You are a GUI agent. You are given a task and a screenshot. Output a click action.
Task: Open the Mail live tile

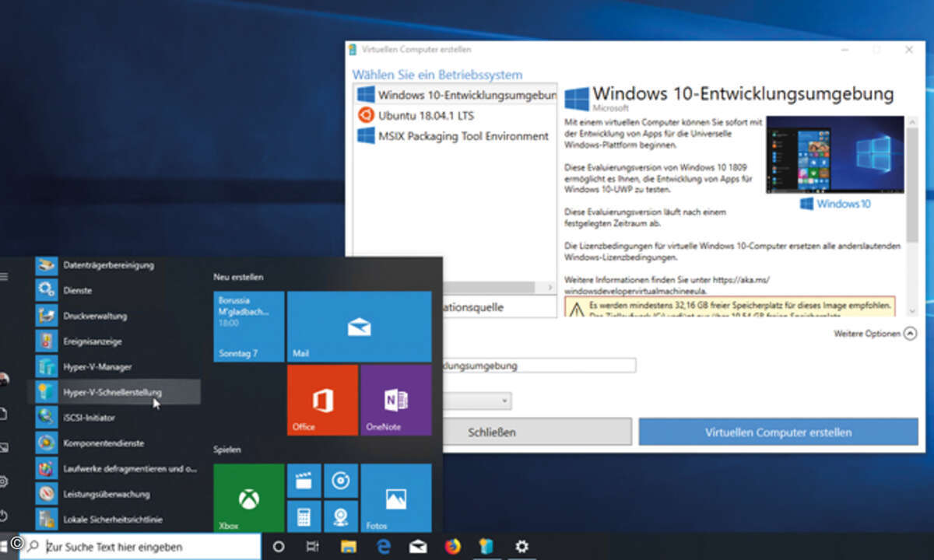coord(359,327)
